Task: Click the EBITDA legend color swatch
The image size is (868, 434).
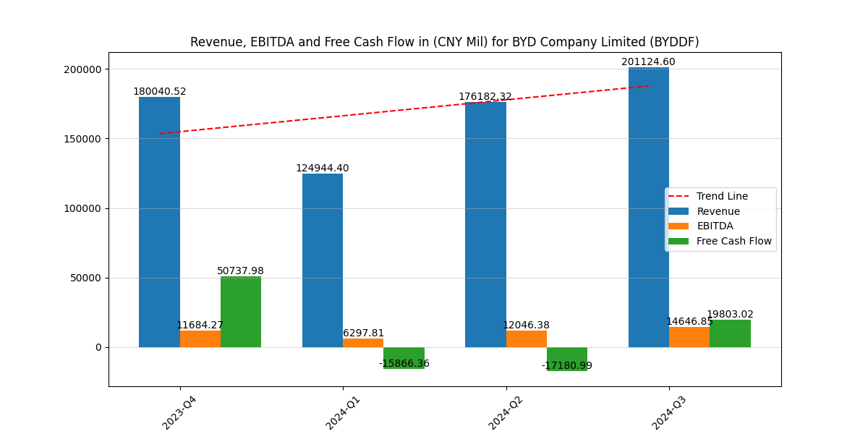Action: [x=680, y=226]
